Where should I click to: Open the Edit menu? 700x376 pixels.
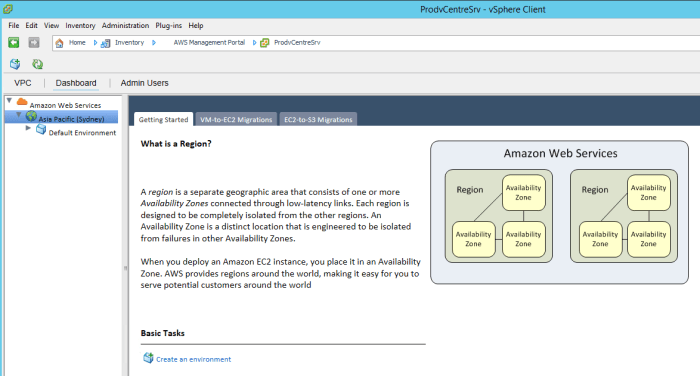pyautogui.click(x=31, y=25)
